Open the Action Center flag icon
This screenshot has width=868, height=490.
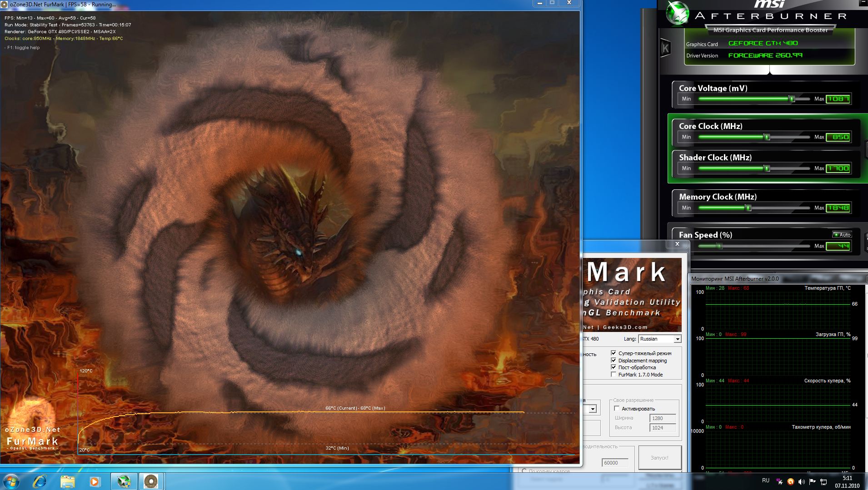pos(812,482)
